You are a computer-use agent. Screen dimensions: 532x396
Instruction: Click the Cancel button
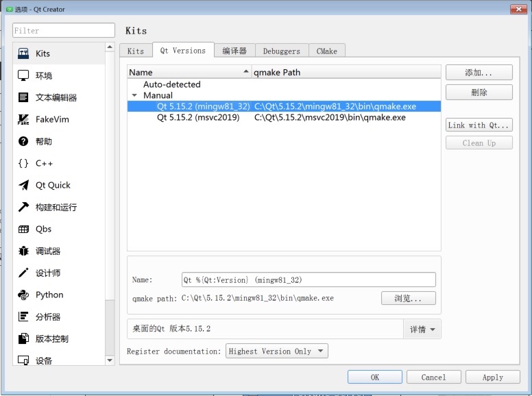click(433, 377)
